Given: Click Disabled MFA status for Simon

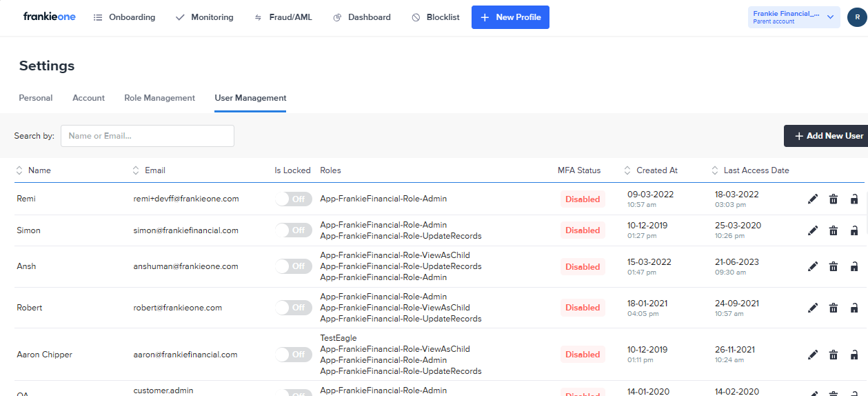Looking at the screenshot, I should [583, 230].
